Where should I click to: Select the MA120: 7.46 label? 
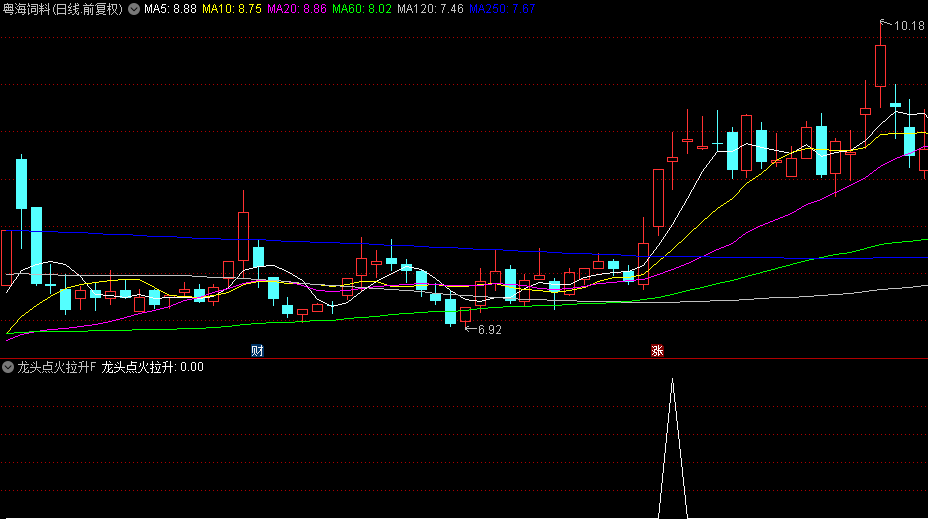point(430,9)
